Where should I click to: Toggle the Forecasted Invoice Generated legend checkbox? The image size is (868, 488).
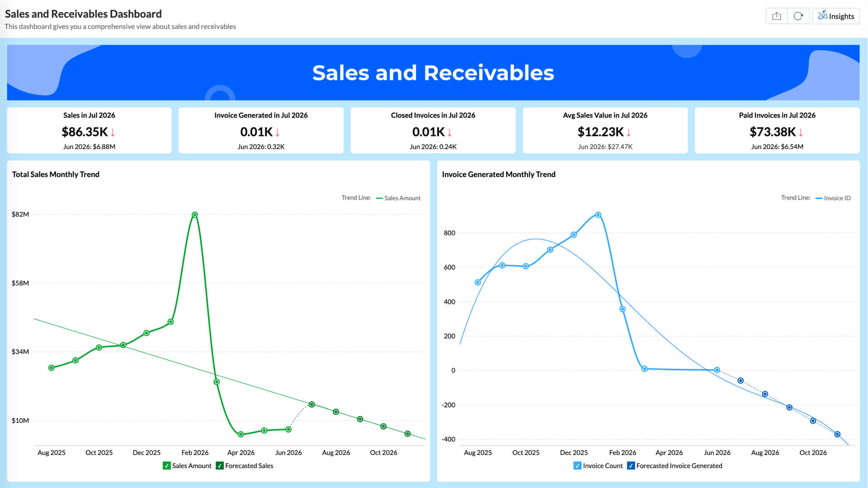point(631,466)
